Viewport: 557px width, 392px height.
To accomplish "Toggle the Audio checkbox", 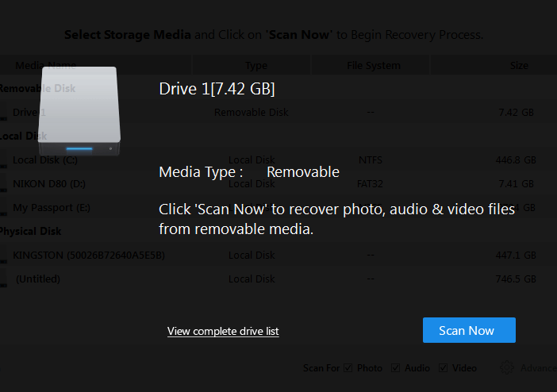I will click(395, 368).
